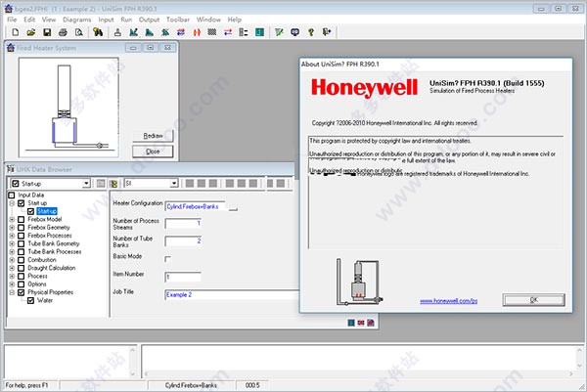Click the teal panel toolbar icon

click(x=260, y=32)
